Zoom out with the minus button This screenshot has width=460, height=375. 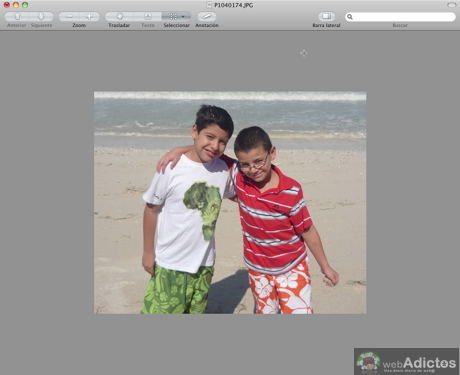tap(69, 16)
